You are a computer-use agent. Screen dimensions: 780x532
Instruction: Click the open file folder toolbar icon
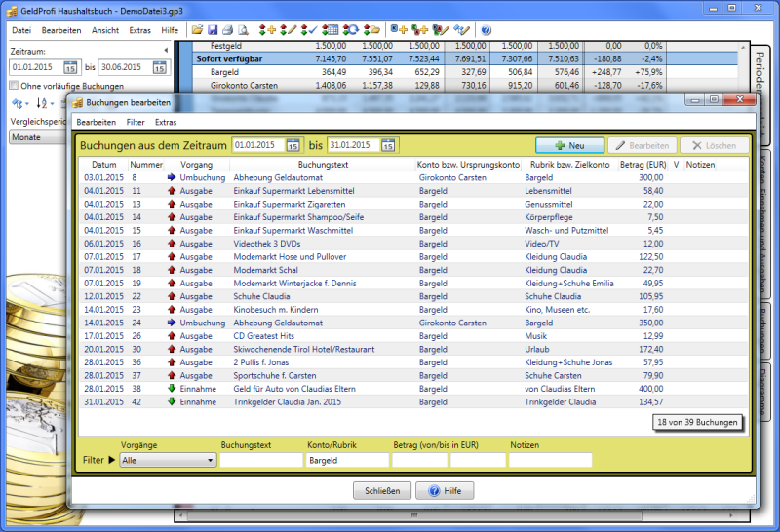[198, 30]
